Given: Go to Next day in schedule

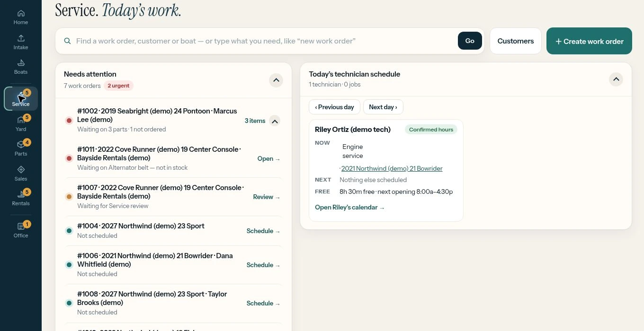Looking at the screenshot, I should click(383, 107).
